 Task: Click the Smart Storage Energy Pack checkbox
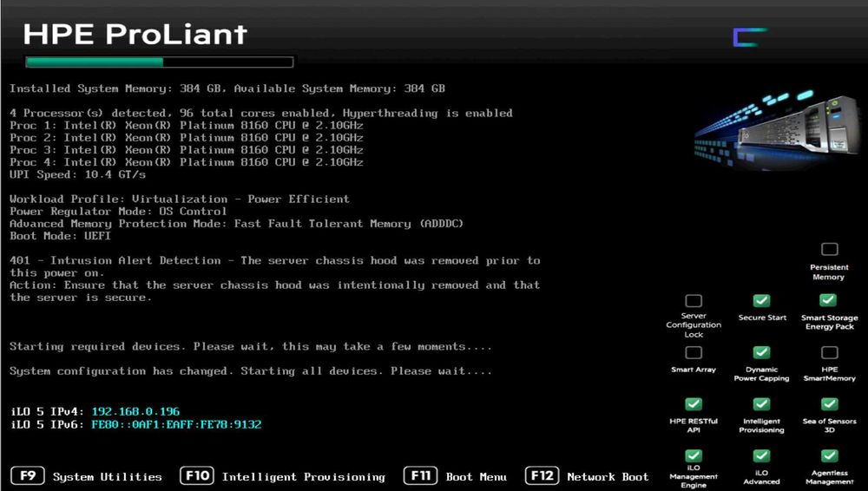pyautogui.click(x=828, y=300)
